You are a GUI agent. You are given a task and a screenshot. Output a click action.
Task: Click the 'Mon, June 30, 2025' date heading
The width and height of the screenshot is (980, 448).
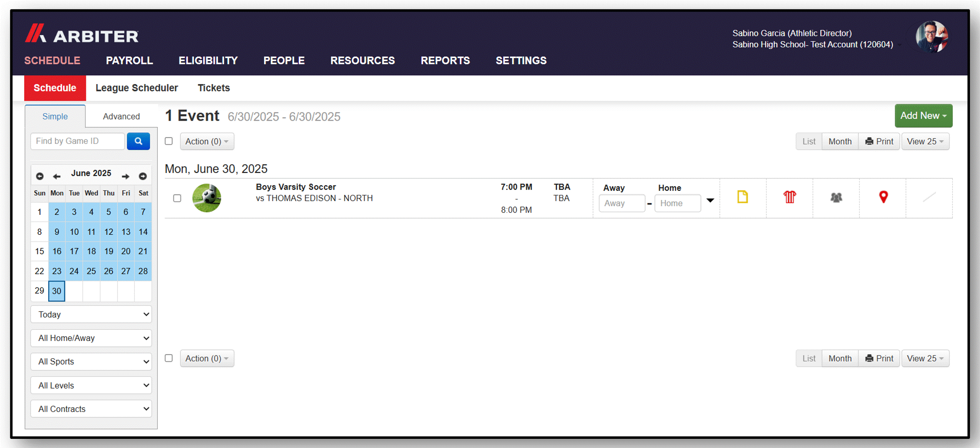click(x=216, y=169)
